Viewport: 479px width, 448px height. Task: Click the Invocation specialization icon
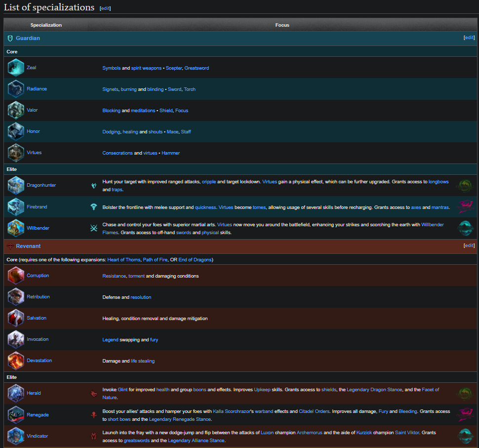(16, 339)
